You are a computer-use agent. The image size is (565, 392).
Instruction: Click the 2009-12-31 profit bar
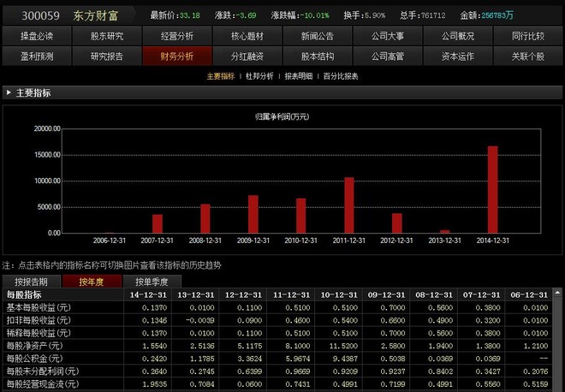click(253, 214)
